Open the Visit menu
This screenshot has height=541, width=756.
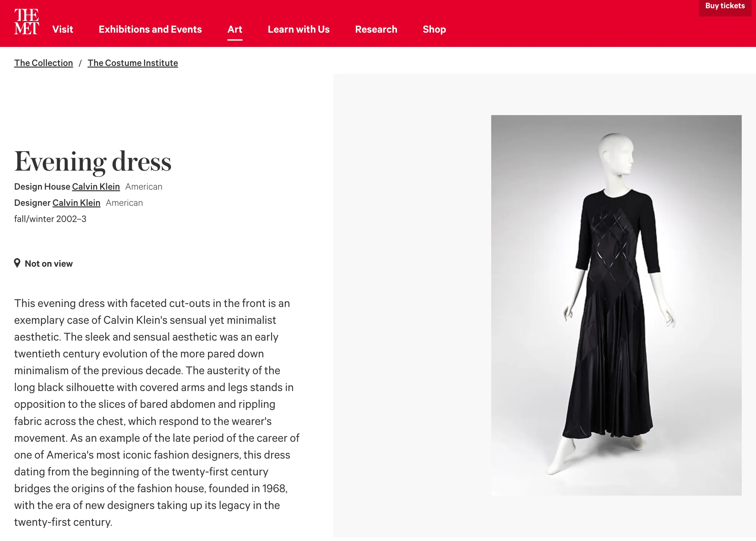(62, 29)
